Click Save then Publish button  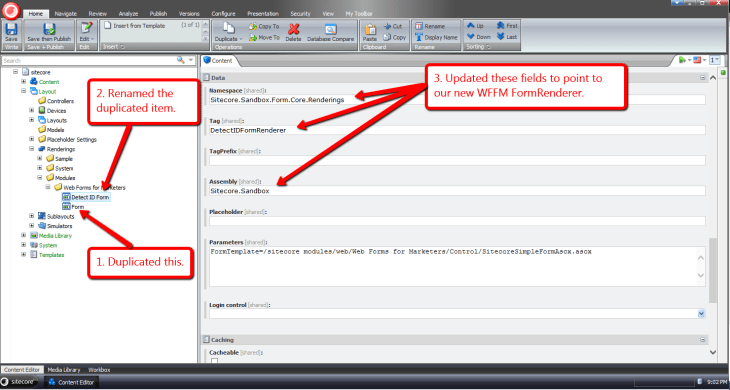point(49,33)
